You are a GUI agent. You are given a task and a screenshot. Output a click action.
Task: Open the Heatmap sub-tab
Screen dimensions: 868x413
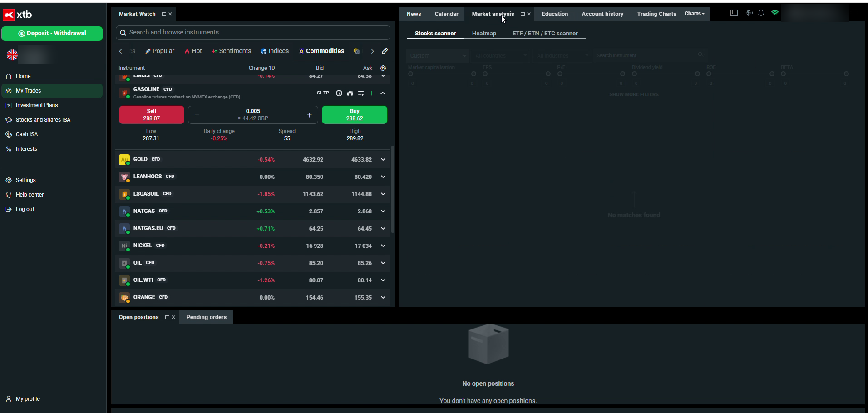click(484, 34)
